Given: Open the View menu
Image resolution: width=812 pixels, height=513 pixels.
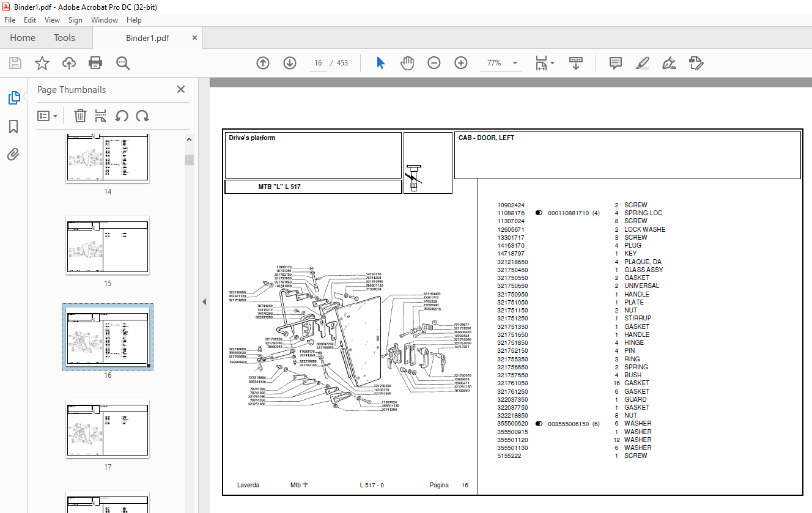Looking at the screenshot, I should coord(52,20).
